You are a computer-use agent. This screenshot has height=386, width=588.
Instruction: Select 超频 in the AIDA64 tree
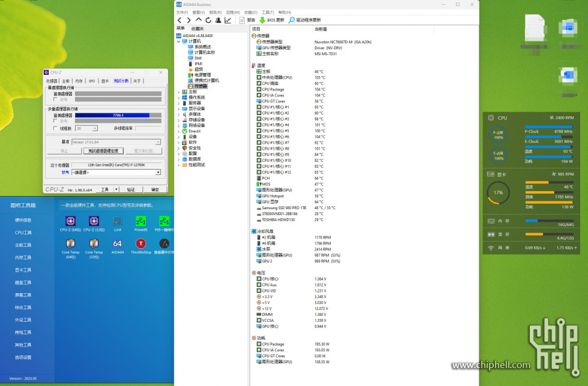click(196, 70)
